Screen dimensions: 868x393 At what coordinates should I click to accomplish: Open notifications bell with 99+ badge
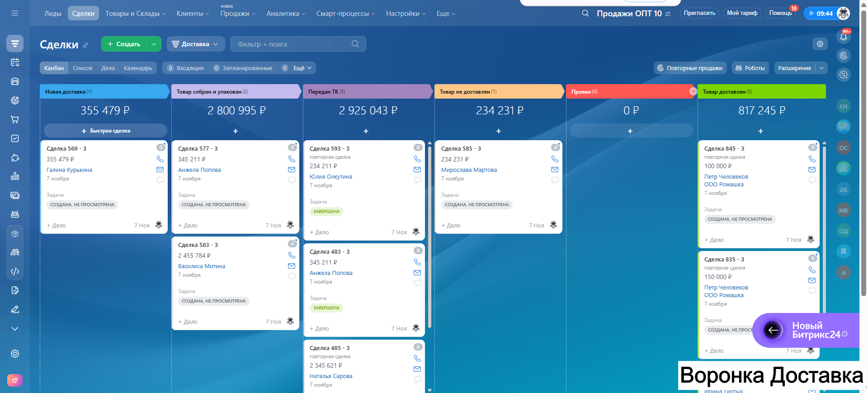(x=844, y=37)
